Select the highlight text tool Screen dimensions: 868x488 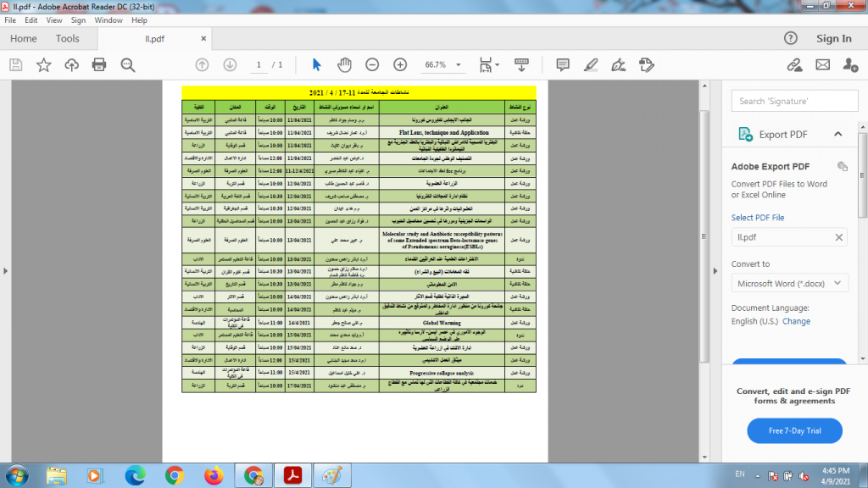pos(591,65)
